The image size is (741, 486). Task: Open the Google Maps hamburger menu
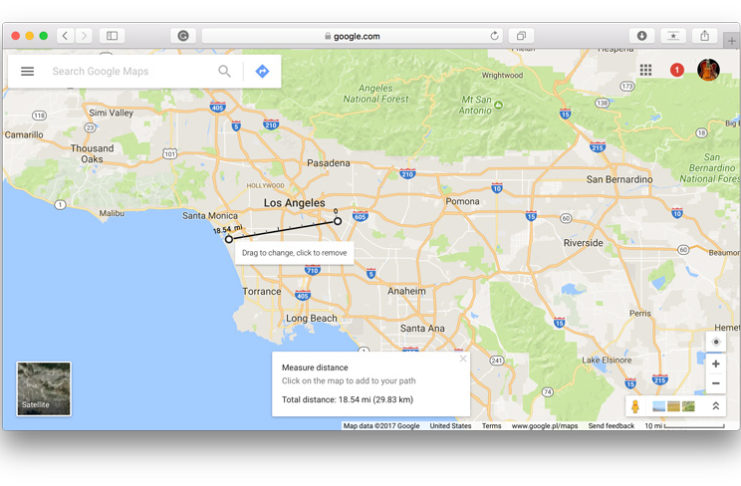click(27, 72)
